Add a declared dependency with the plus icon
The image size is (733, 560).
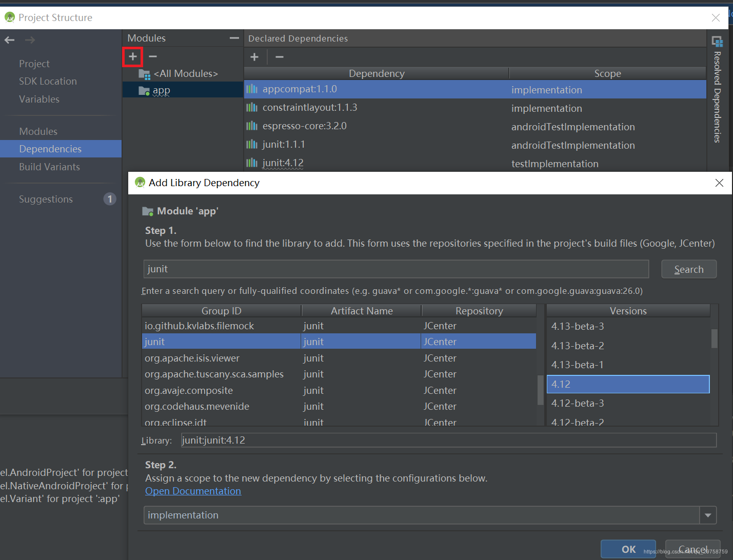(x=254, y=57)
